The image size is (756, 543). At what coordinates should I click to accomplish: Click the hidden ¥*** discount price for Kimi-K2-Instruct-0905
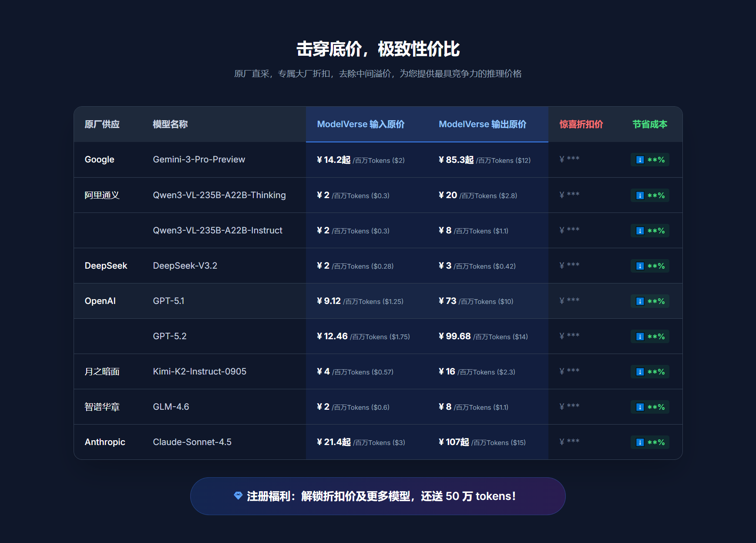569,371
